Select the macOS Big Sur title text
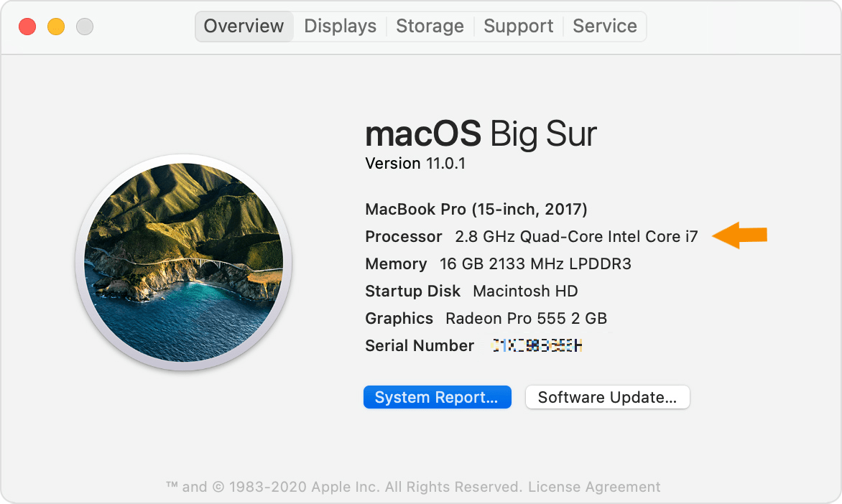This screenshot has width=842, height=504. click(x=481, y=134)
